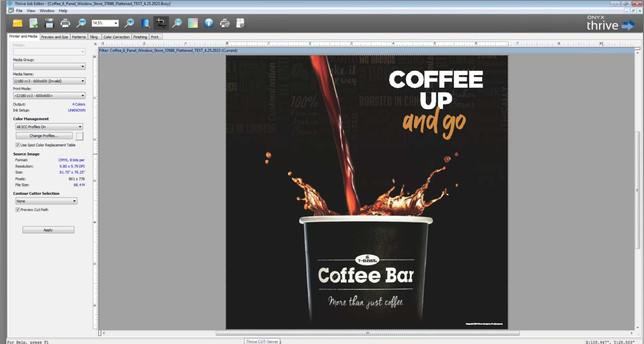Open the Contour Cutter Selection None dropdown
This screenshot has height=344, width=644.
click(46, 201)
